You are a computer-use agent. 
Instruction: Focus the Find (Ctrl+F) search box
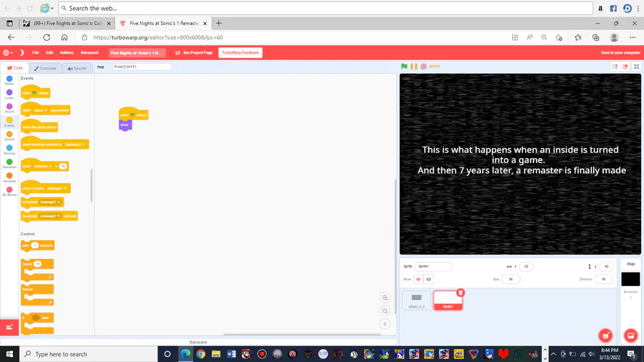click(x=142, y=67)
